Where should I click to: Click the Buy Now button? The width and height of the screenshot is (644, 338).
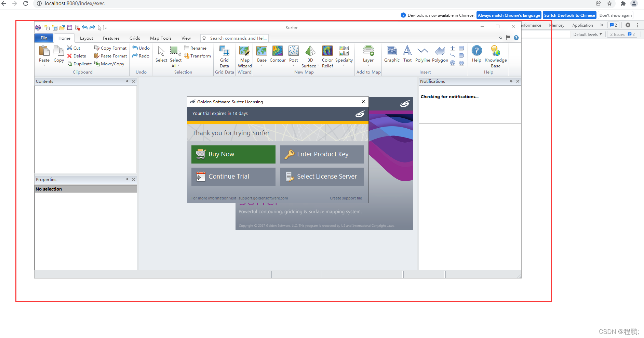click(x=233, y=154)
